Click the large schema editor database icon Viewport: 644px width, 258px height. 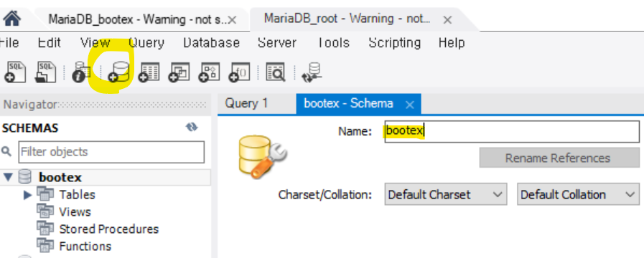tap(262, 158)
